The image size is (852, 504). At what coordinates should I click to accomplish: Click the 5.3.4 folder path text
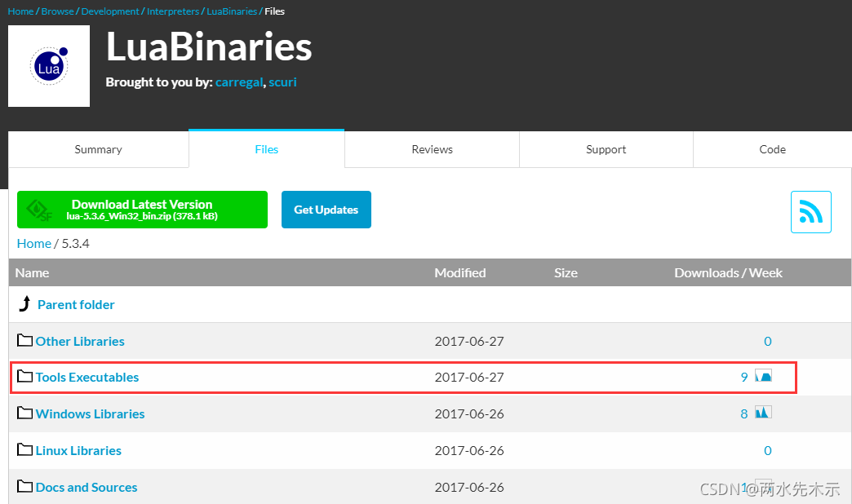click(x=76, y=243)
